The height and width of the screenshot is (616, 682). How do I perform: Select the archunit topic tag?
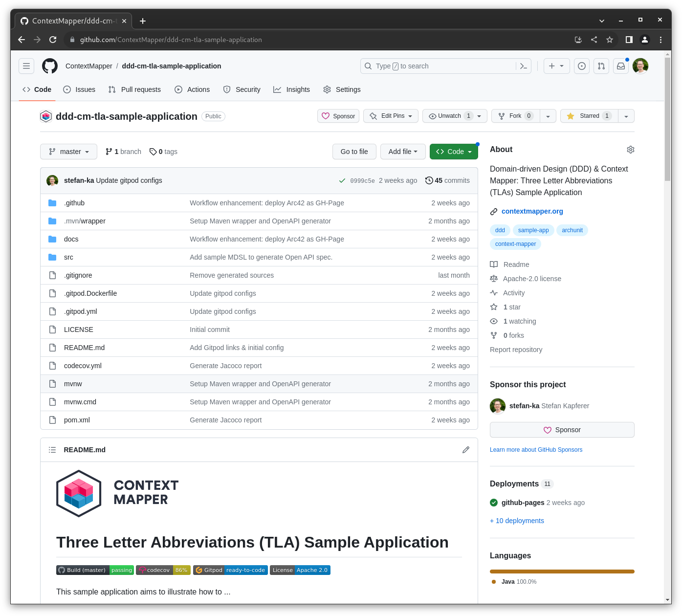572,230
